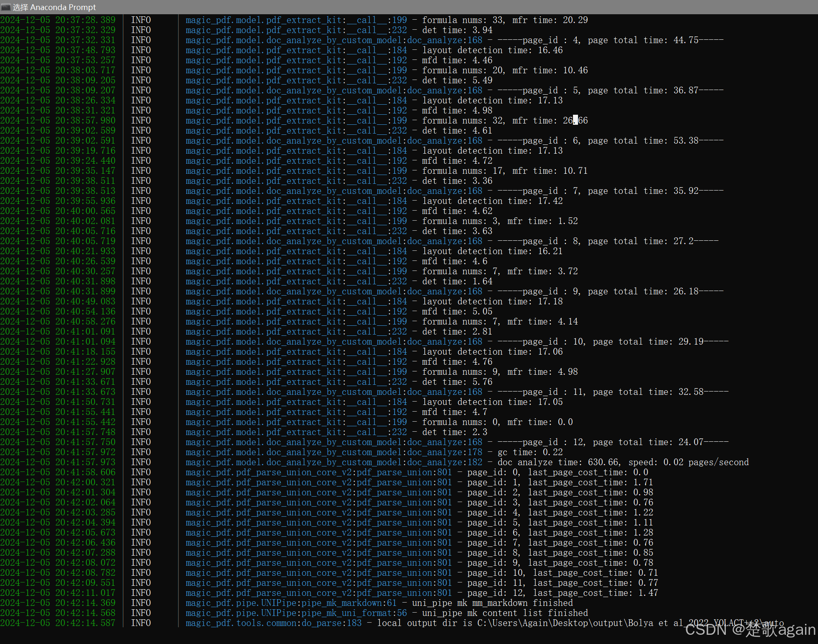Click the Anaconda Prompt window icon

click(x=5, y=7)
